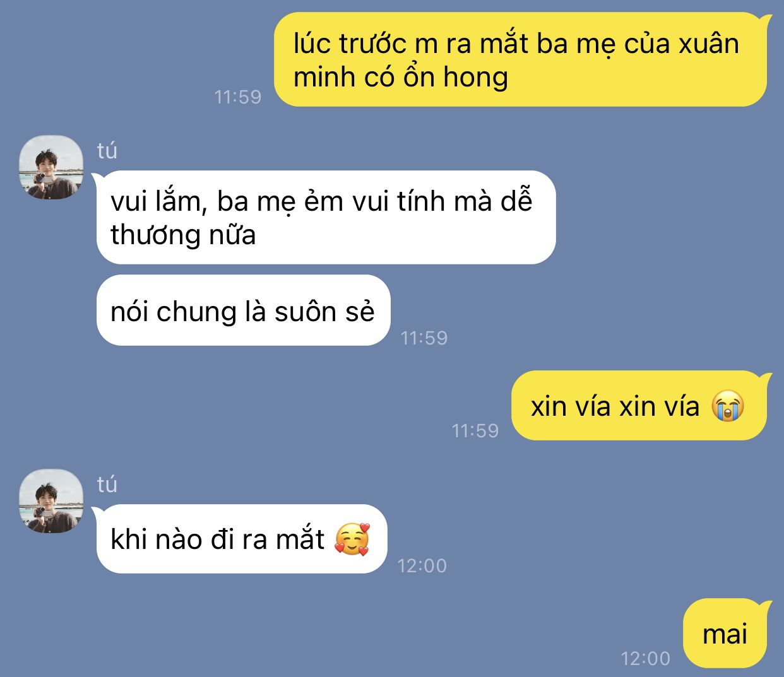Tap the 'nói chung là suôn sẻ' message
The height and width of the screenshot is (677, 784).
tap(243, 310)
